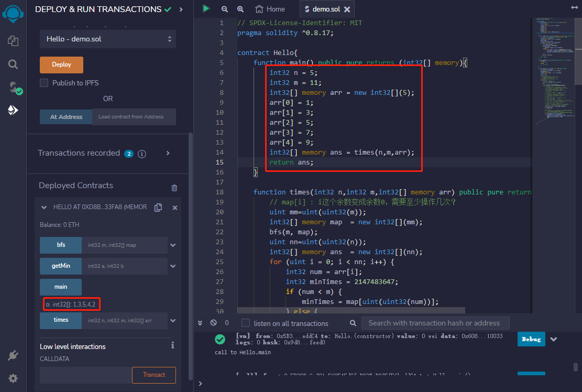Focus getMin parameters input field
This screenshot has width=582, height=392.
125,266
